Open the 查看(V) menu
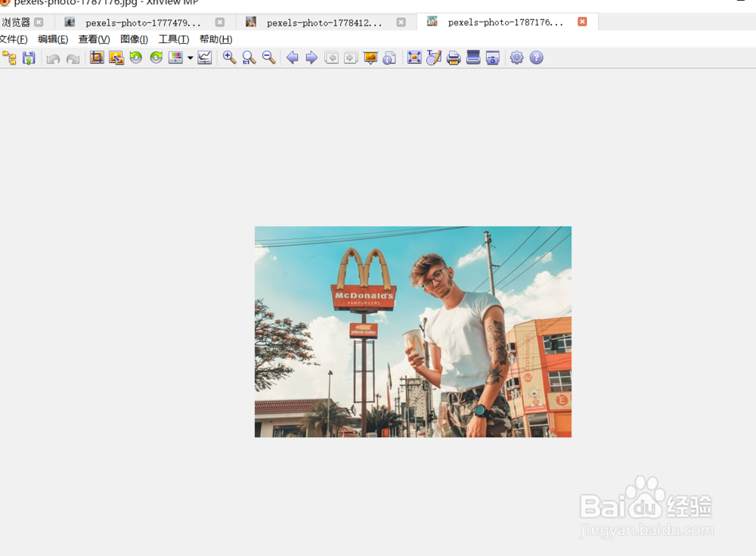Image resolution: width=756 pixels, height=556 pixels. click(x=94, y=39)
